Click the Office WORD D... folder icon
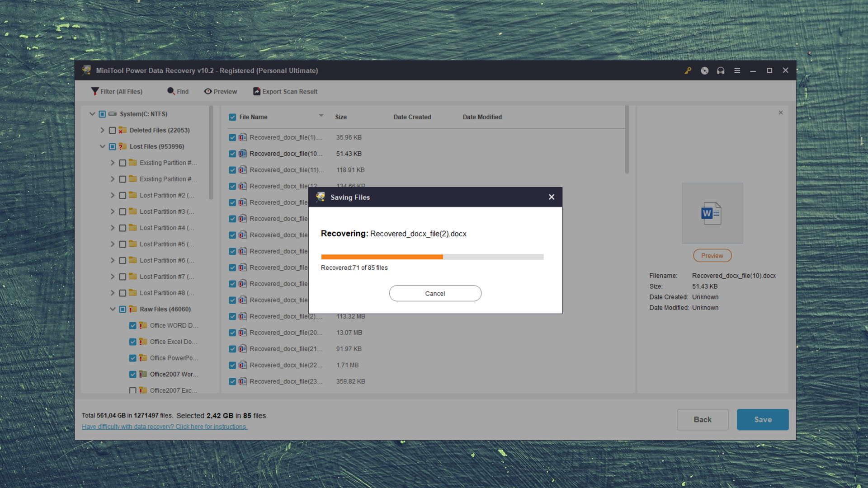This screenshot has width=868, height=488. pyautogui.click(x=143, y=325)
